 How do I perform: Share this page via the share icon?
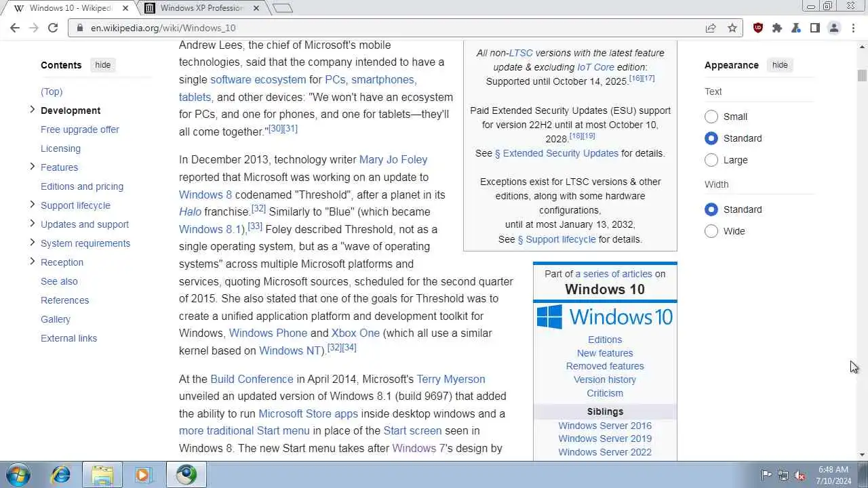(x=711, y=28)
